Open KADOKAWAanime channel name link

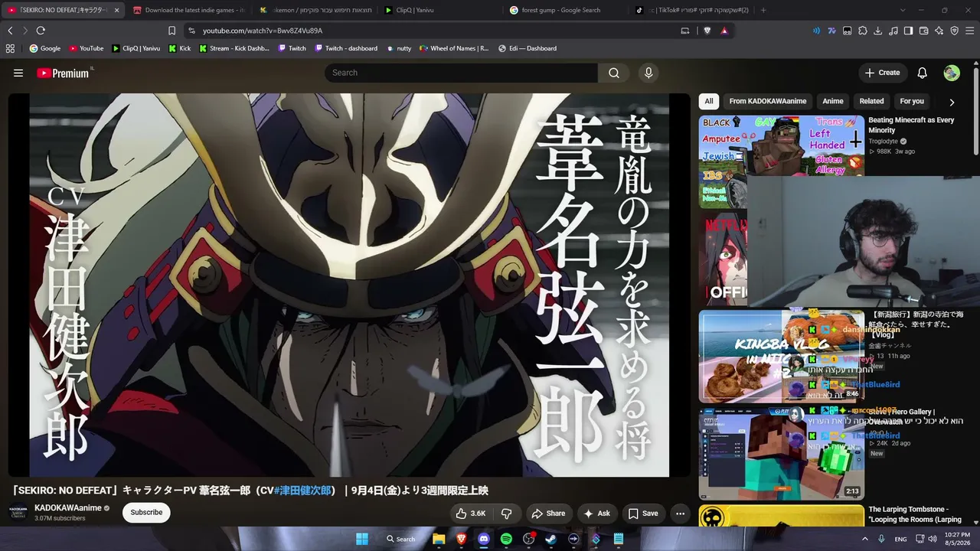pos(68,508)
